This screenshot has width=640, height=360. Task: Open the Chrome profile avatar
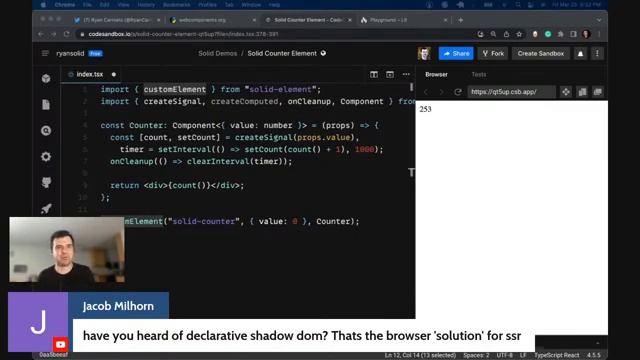[586, 34]
